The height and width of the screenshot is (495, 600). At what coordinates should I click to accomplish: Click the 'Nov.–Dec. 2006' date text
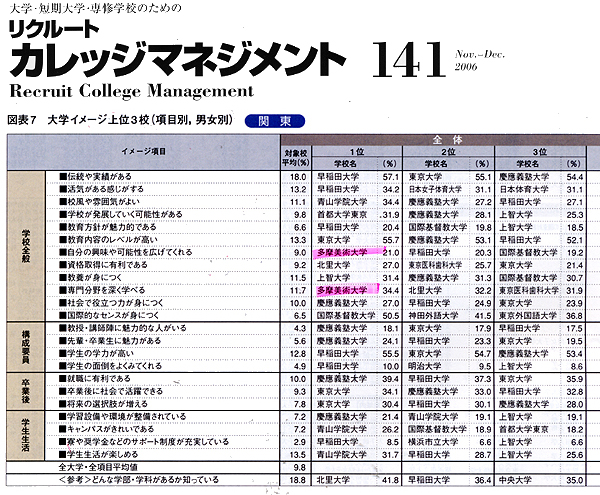[x=479, y=60]
